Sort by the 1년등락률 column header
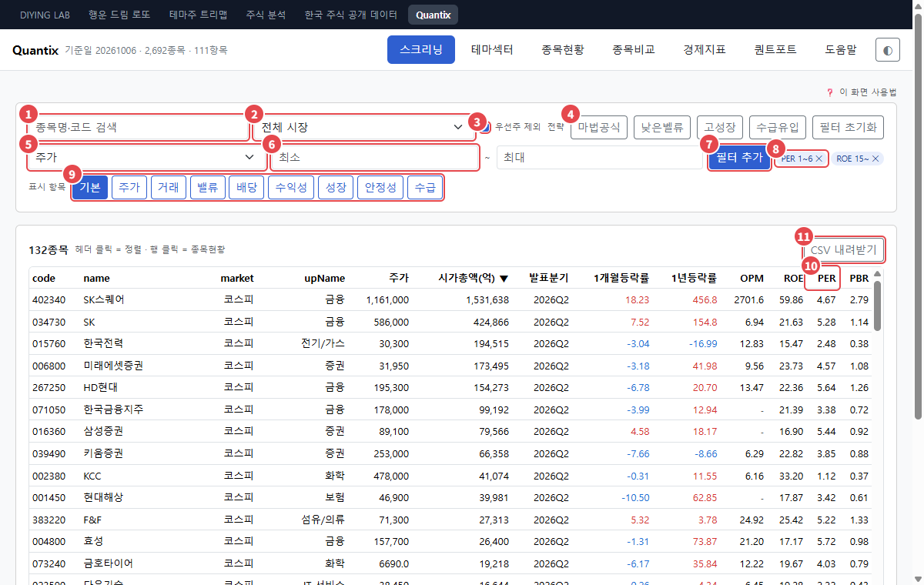 point(694,278)
